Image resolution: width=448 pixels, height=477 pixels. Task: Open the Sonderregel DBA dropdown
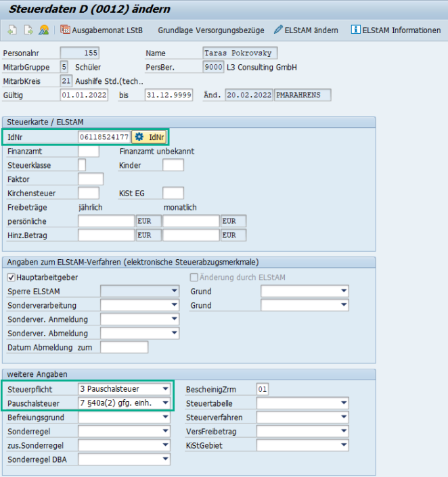click(124, 459)
